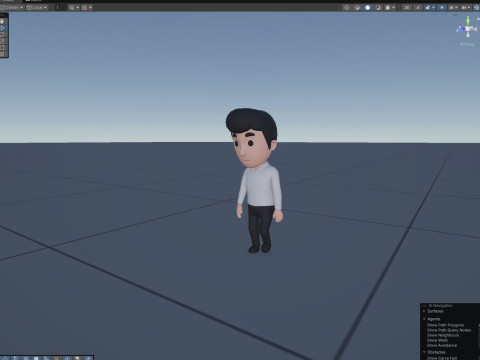
Task: Open the arrow beside the effects button
Action: (x=434, y=7)
